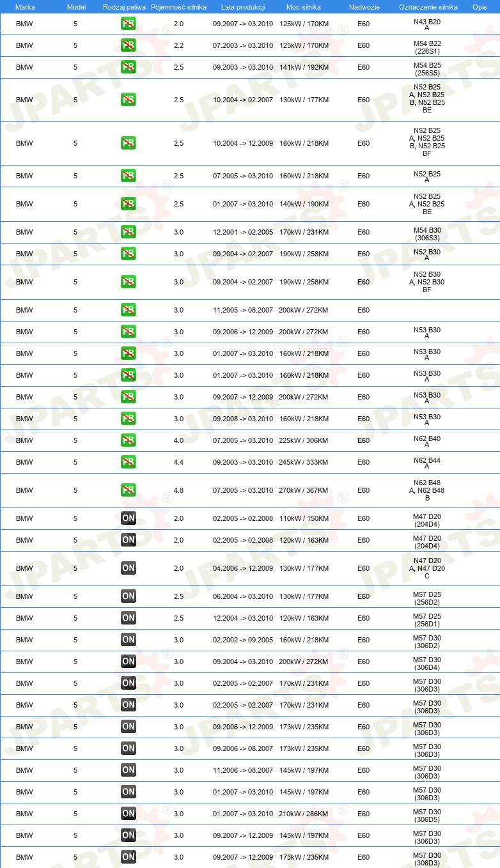Click power value 225kW / 306KM
The height and width of the screenshot is (868, 500).
click(x=304, y=440)
